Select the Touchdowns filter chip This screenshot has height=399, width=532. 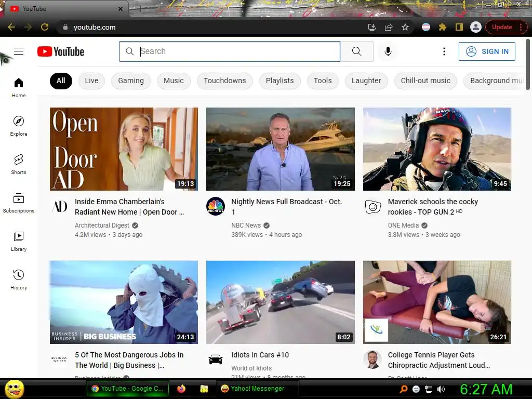tap(224, 81)
